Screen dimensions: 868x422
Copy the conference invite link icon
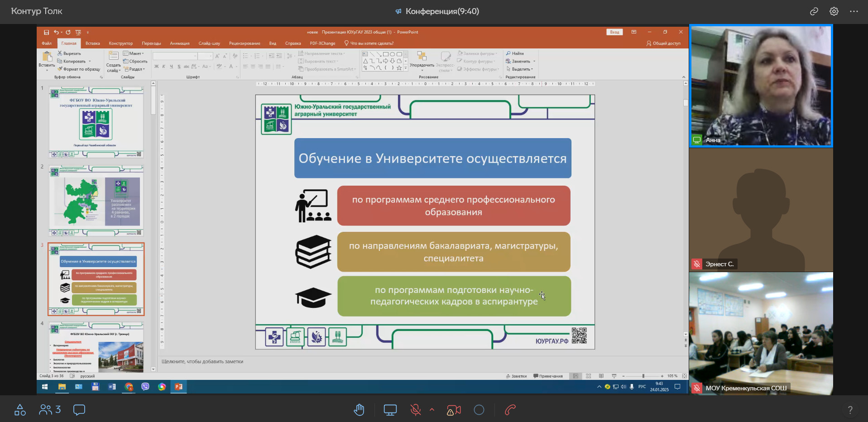coord(814,12)
